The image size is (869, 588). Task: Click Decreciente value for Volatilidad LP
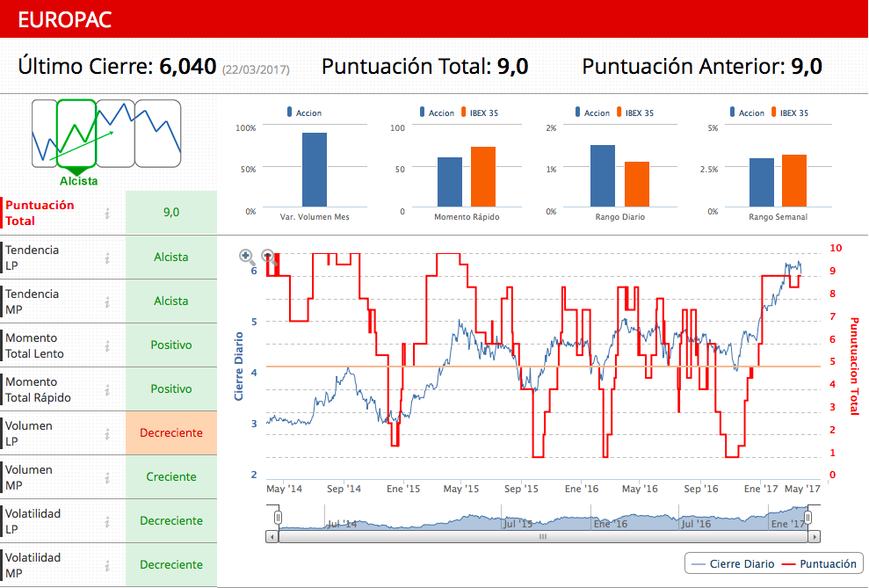[171, 520]
